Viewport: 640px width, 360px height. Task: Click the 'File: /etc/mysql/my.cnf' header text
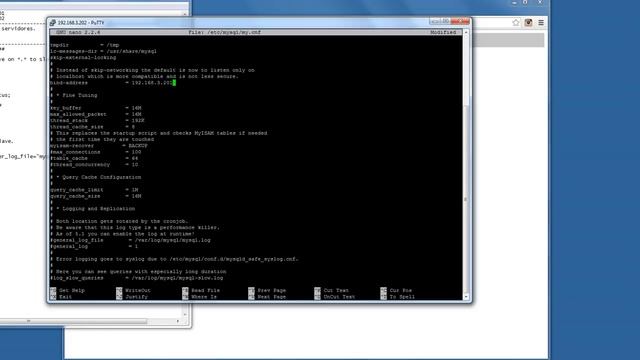[x=224, y=32]
